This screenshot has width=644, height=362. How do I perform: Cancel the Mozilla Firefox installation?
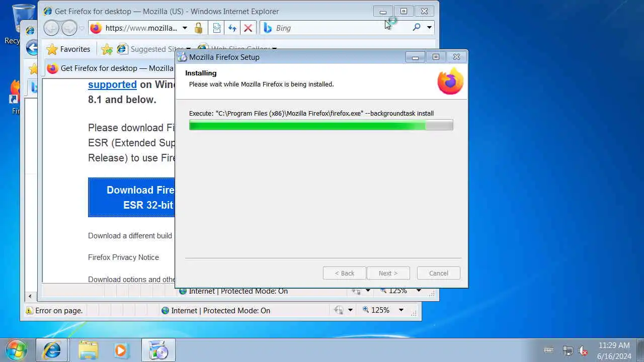(439, 273)
